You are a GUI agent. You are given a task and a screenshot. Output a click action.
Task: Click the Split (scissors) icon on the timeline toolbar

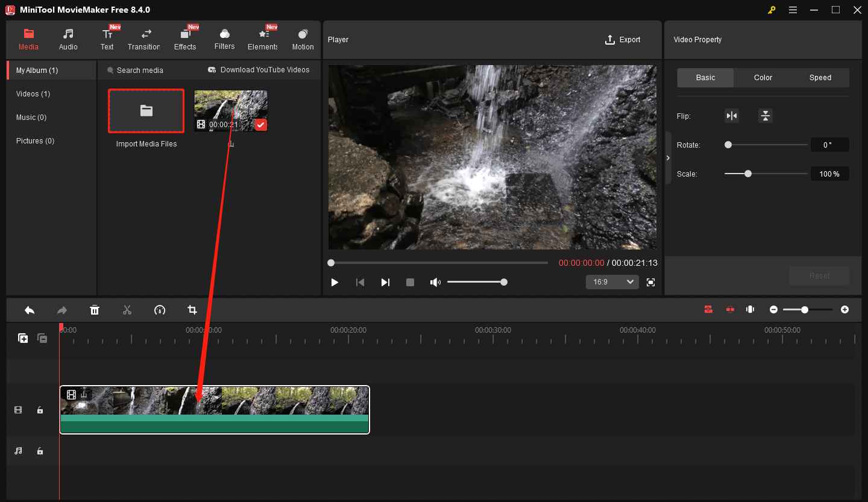[127, 310]
